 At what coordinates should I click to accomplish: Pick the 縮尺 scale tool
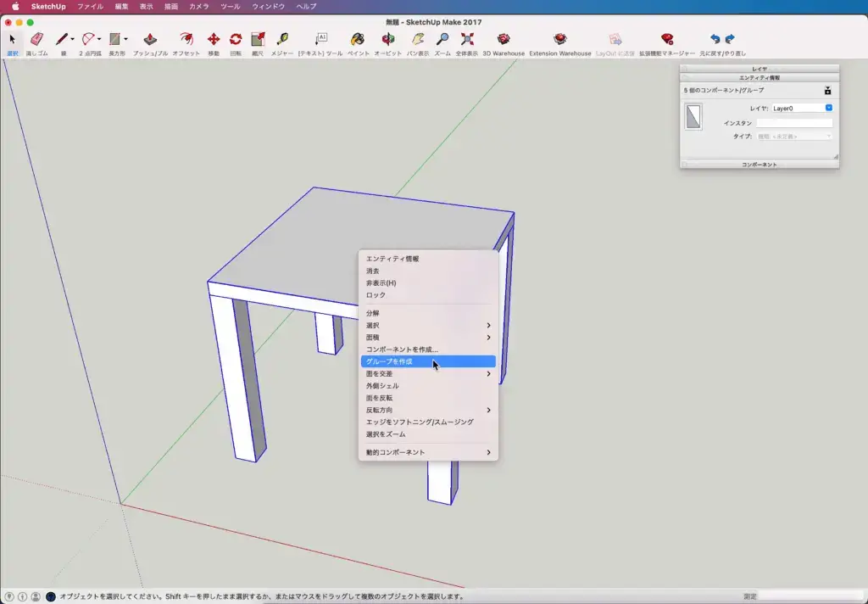point(258,39)
